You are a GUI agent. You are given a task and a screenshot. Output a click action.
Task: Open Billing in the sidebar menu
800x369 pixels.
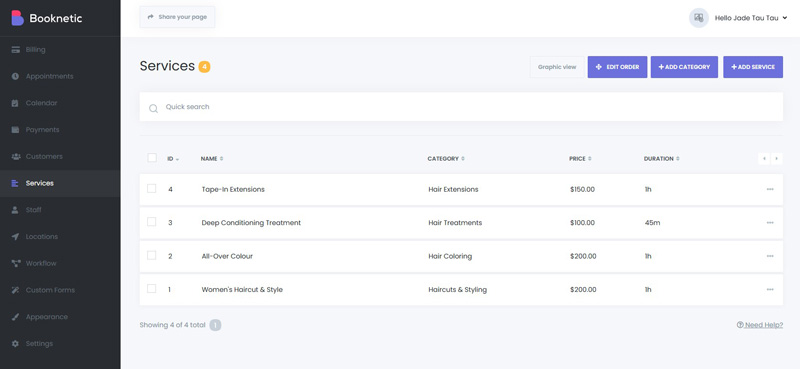(60, 50)
